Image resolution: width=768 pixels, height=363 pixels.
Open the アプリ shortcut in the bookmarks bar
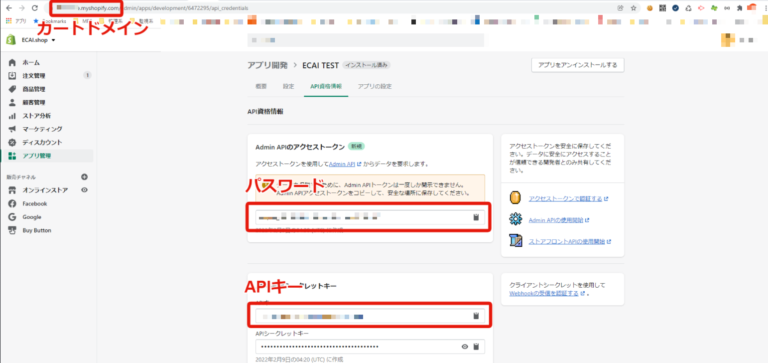click(x=16, y=22)
